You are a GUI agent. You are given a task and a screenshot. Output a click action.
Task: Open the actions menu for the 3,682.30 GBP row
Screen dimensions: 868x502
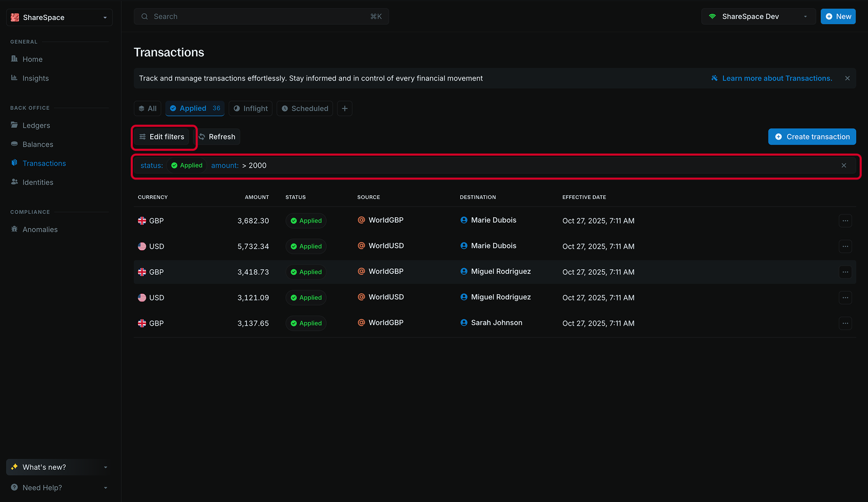pyautogui.click(x=845, y=220)
